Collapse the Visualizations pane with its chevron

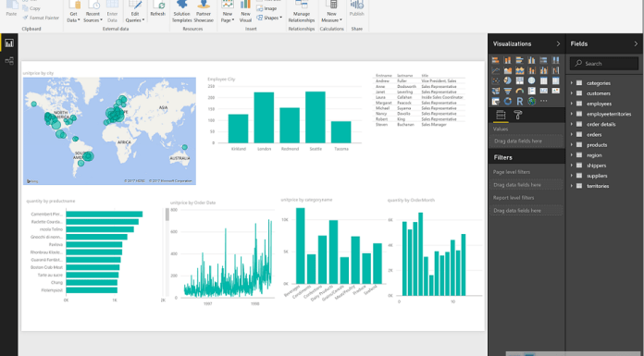558,43
